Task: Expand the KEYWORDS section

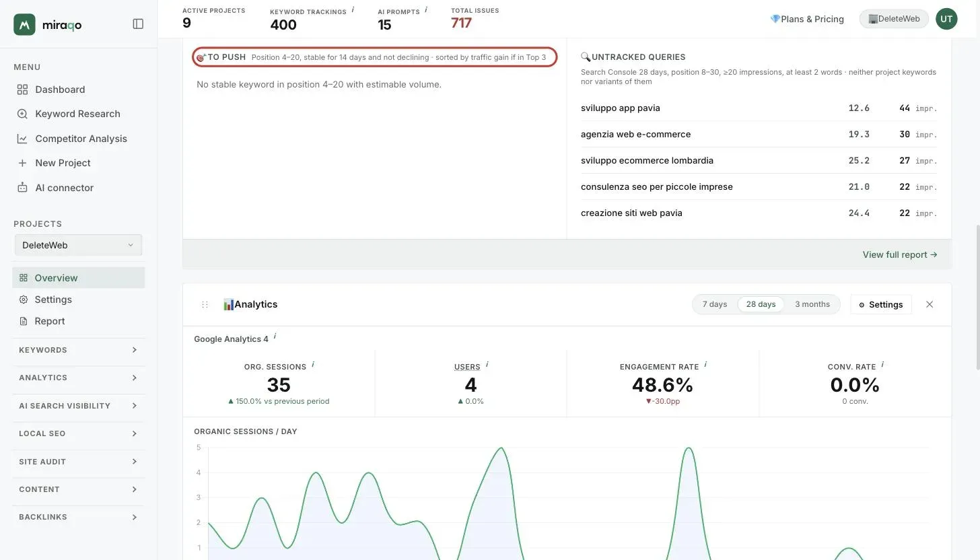Action: click(x=78, y=350)
